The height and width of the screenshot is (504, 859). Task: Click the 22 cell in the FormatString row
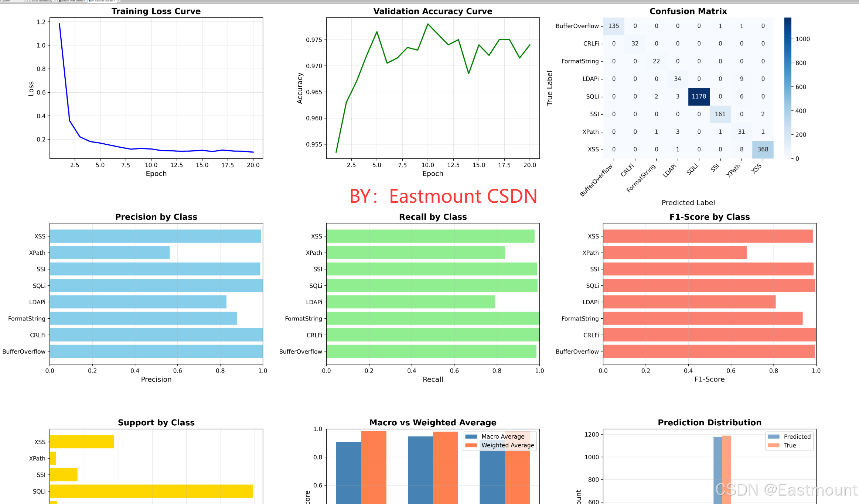[656, 61]
